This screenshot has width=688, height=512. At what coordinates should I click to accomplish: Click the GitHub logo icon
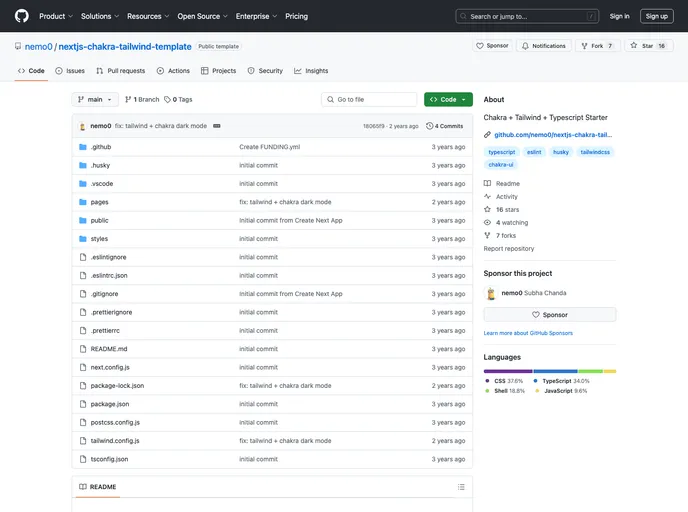point(22,16)
